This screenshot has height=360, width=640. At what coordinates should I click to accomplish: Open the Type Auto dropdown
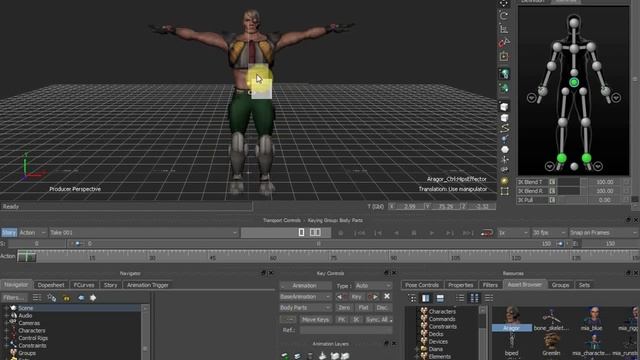(x=373, y=286)
